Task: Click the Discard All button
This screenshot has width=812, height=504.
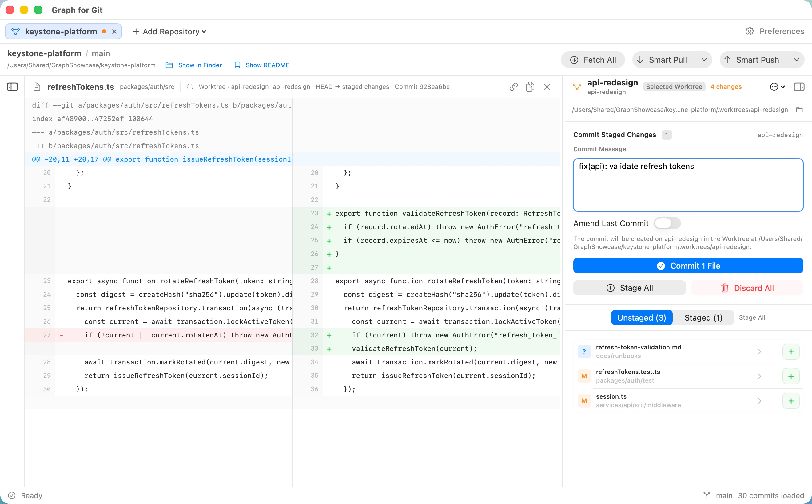Action: (x=747, y=288)
